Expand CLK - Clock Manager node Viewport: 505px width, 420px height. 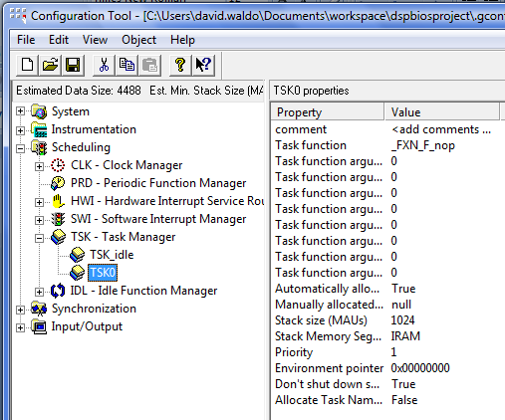(39, 166)
